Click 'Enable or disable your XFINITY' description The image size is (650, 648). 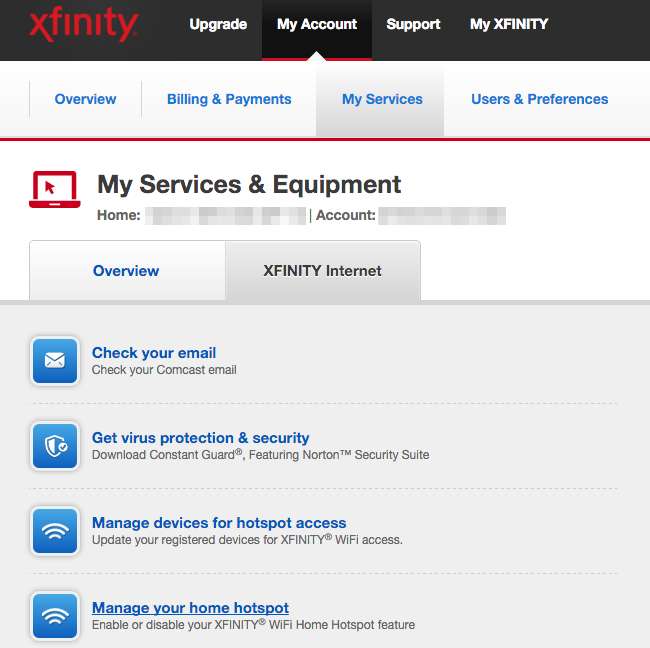[x=253, y=625]
